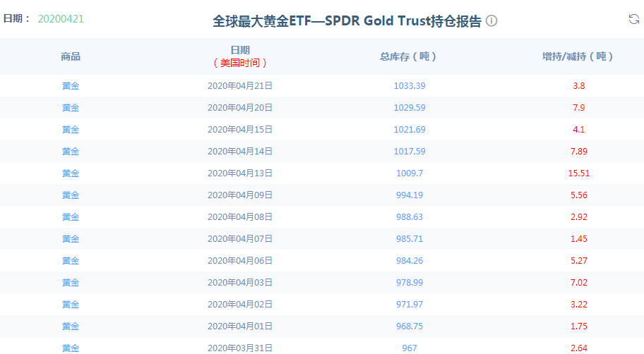Click total inventory value 971.97

tap(410, 305)
